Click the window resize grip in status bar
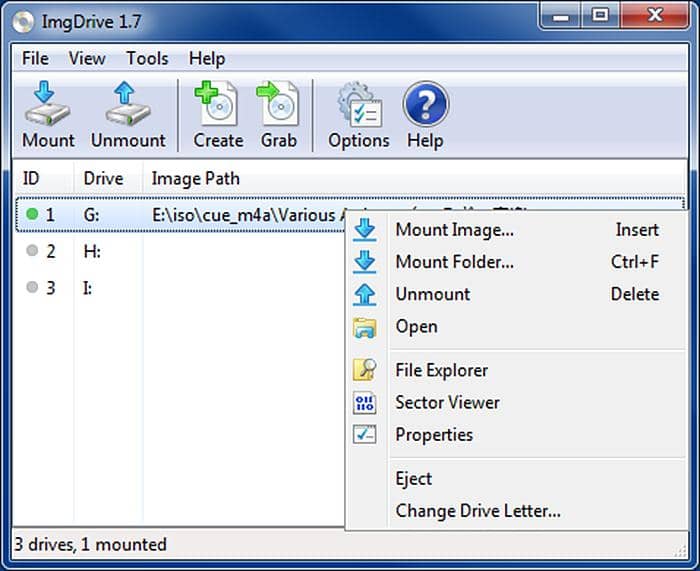This screenshot has height=571, width=700. pos(680,551)
